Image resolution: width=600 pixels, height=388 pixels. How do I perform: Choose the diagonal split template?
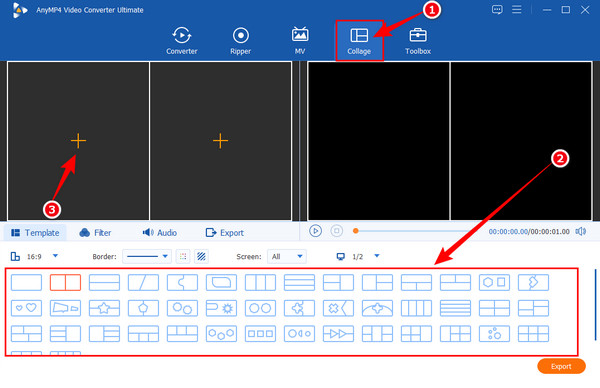tap(143, 282)
